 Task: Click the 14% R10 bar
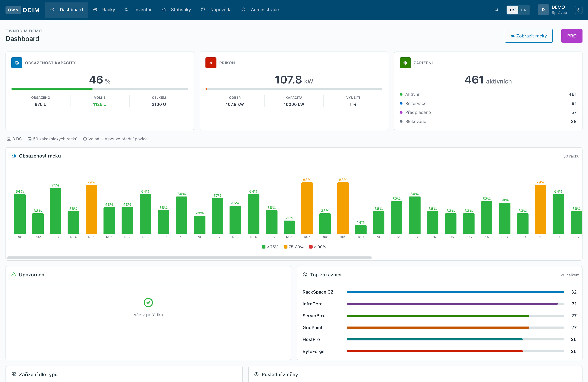[361, 229]
